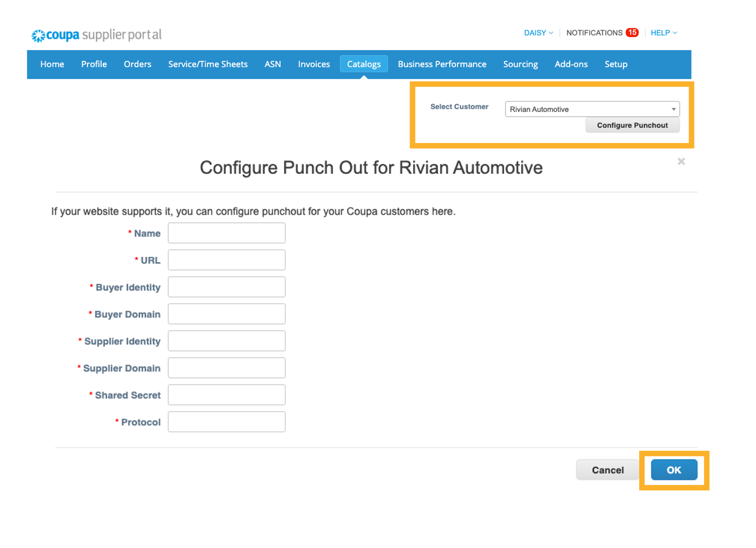
Task: Cancel the punchout configuration
Action: point(607,470)
